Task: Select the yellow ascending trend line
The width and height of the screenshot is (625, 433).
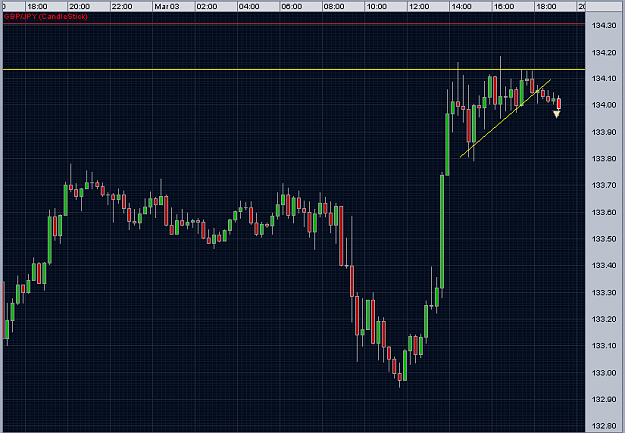Action: coord(505,118)
